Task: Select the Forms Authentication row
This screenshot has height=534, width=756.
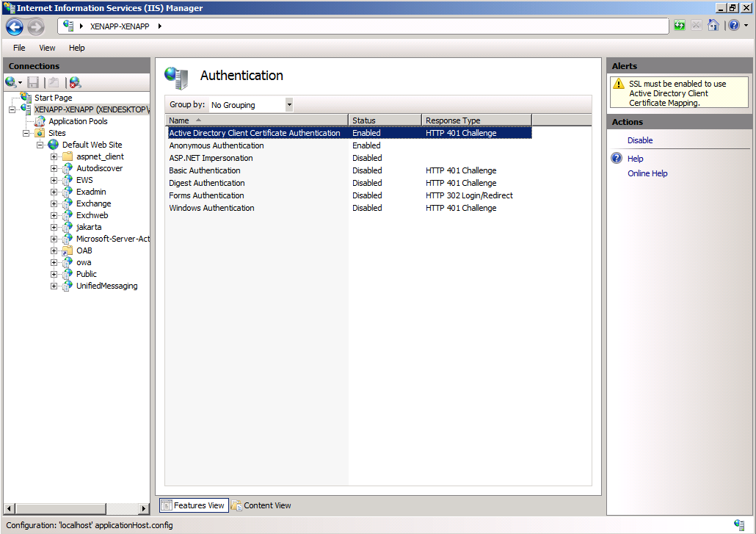Action: 349,196
